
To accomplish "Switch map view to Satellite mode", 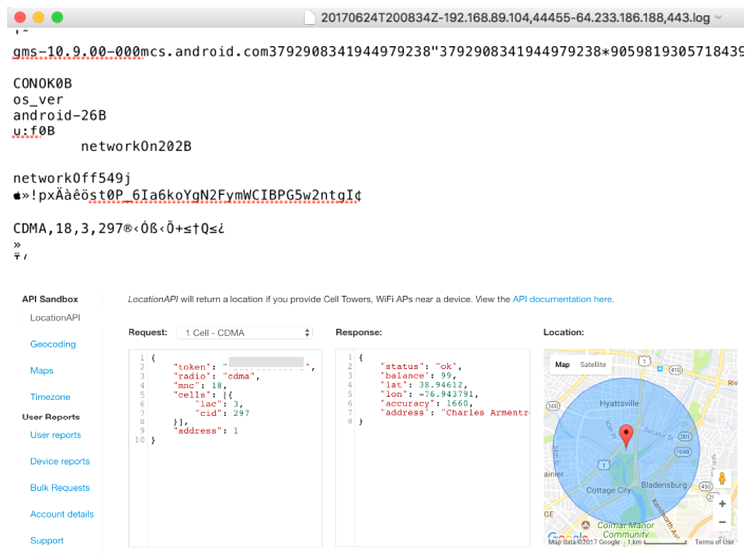I will pos(593,365).
